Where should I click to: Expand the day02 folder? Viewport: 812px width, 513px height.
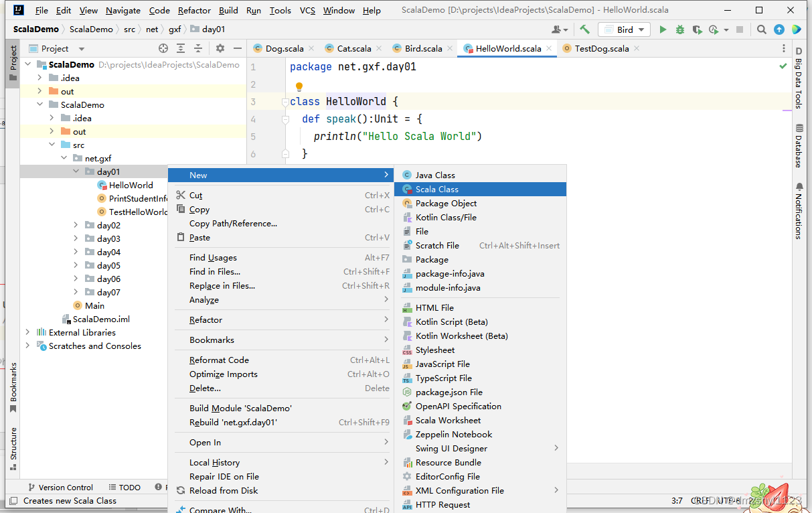(76, 225)
